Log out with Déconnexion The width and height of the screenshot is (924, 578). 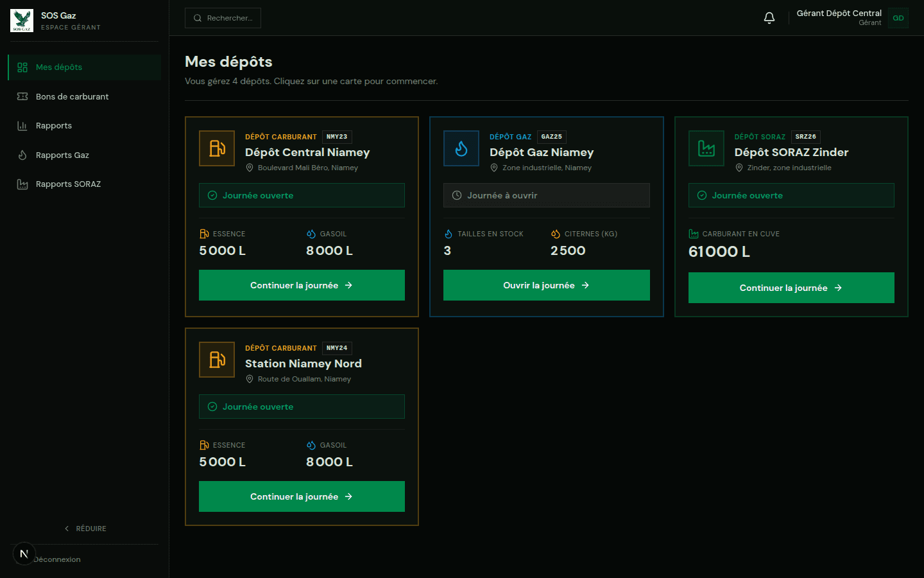coord(58,559)
